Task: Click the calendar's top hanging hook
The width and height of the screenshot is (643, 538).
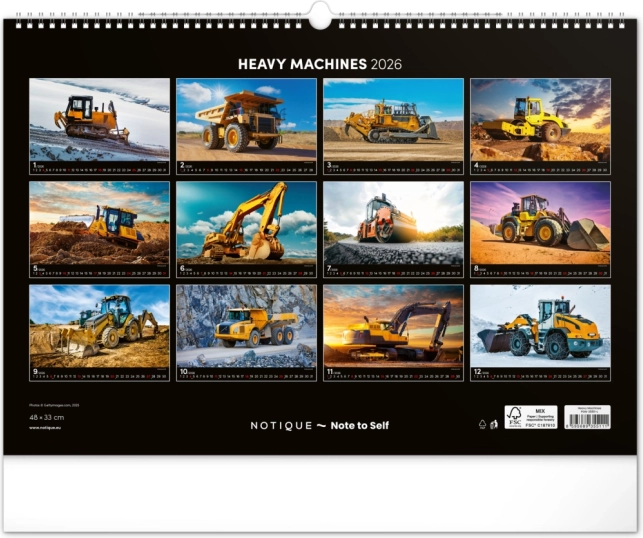Action: (321, 13)
